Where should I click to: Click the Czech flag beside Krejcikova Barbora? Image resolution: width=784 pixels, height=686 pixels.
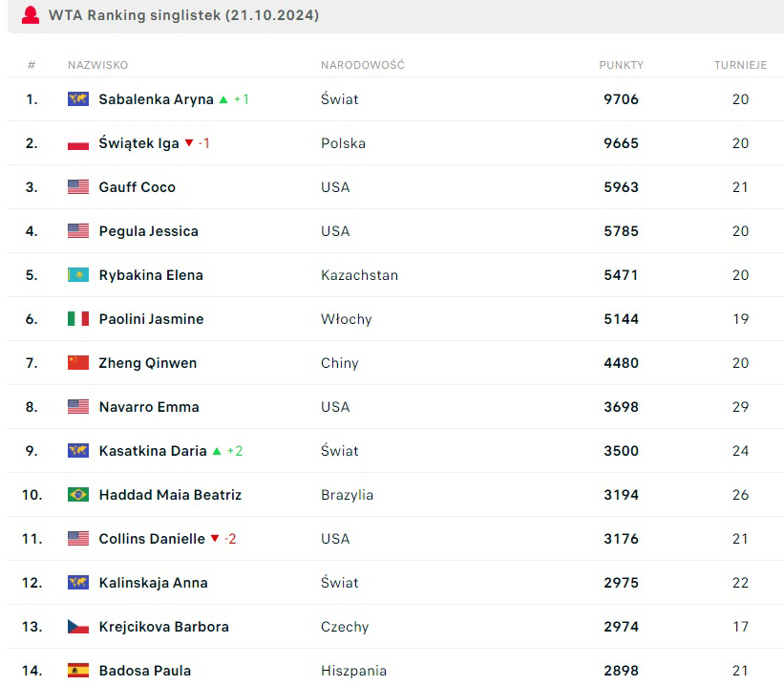78,627
